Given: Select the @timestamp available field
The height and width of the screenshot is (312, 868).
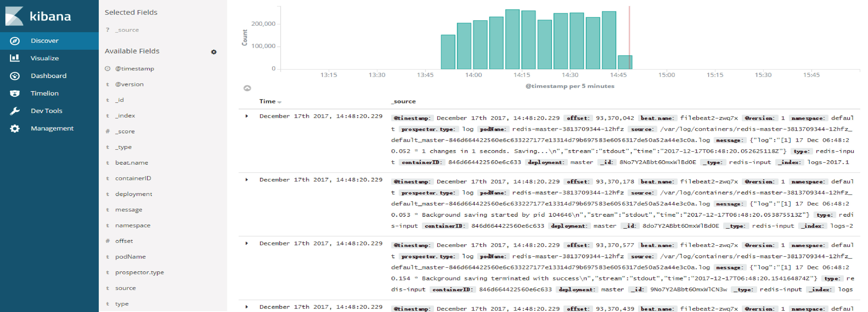Looking at the screenshot, I should click(134, 68).
